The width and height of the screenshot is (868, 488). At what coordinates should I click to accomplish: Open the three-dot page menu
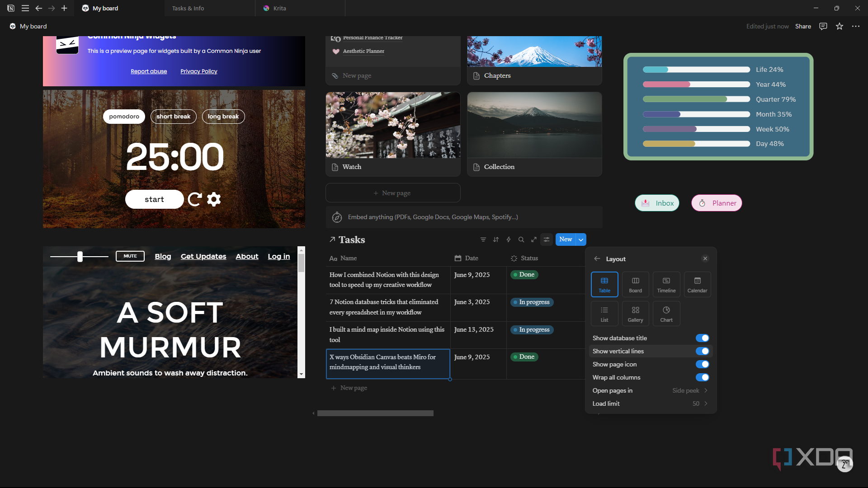pyautogui.click(x=856, y=26)
